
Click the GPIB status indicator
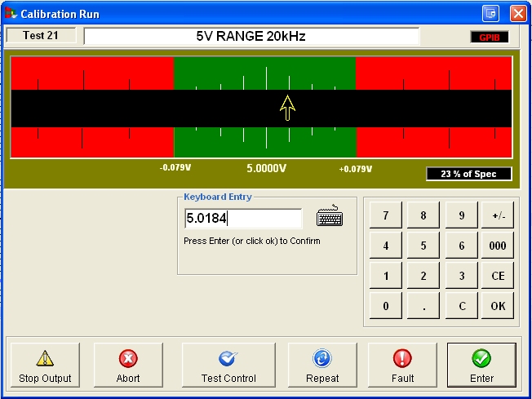490,37
